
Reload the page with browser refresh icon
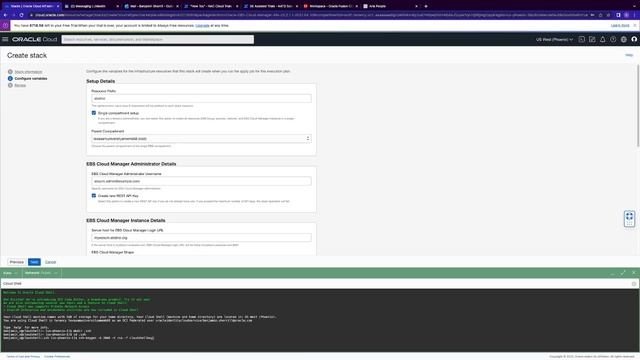pos(21,15)
